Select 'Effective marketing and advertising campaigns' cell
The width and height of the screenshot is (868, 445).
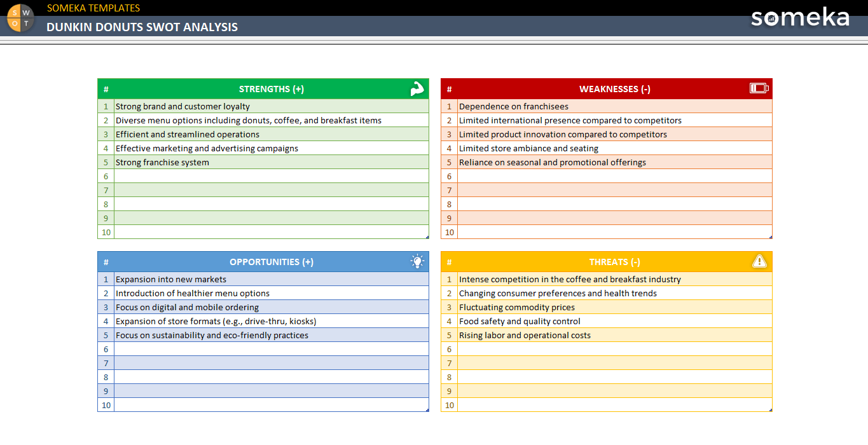(x=272, y=148)
